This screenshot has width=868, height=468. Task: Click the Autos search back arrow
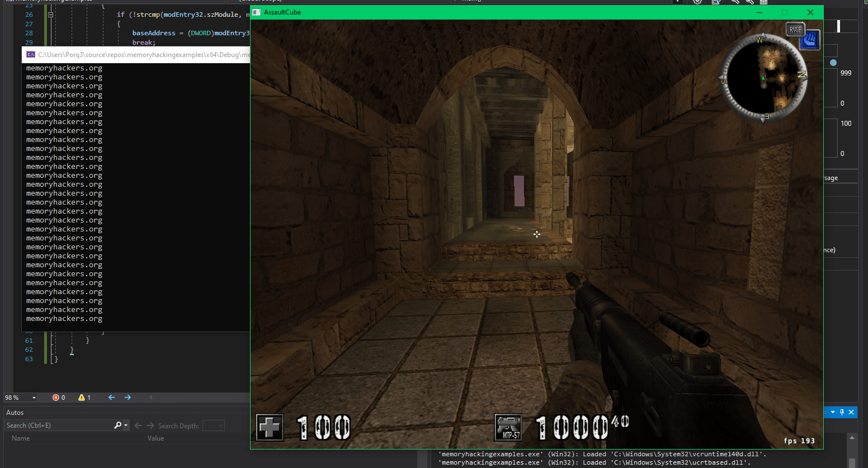pos(138,426)
